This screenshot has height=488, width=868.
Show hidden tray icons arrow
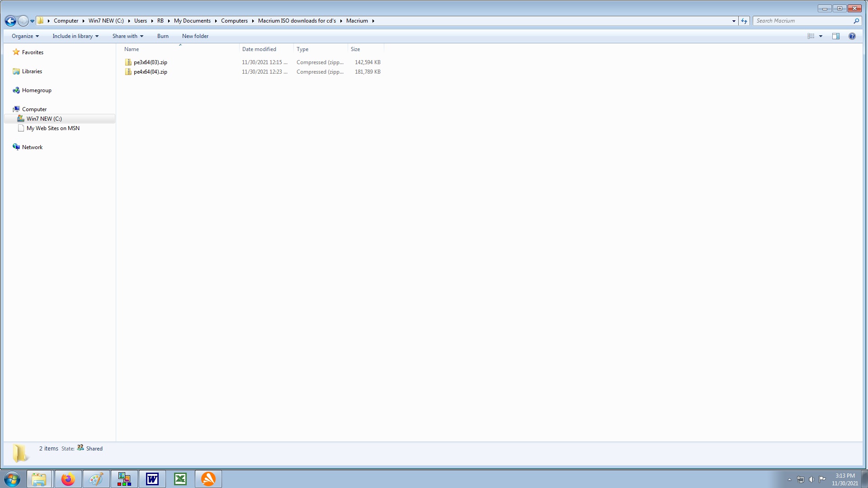pos(789,479)
